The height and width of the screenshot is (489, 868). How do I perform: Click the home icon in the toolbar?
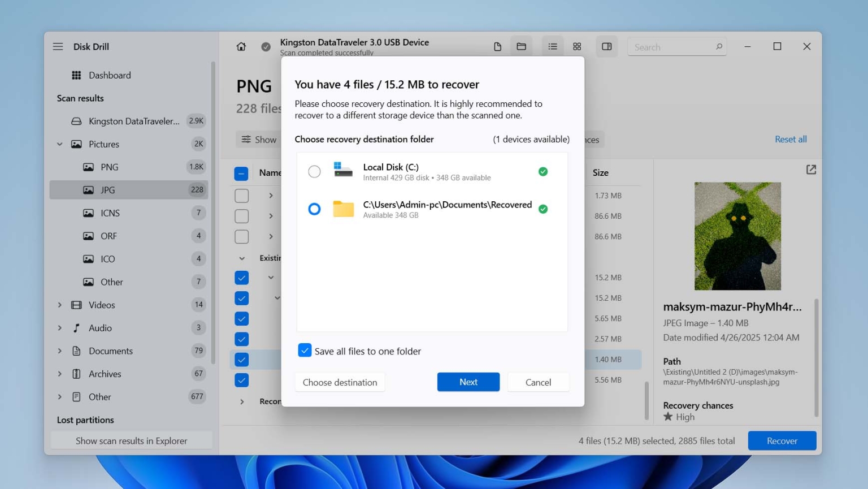(241, 46)
